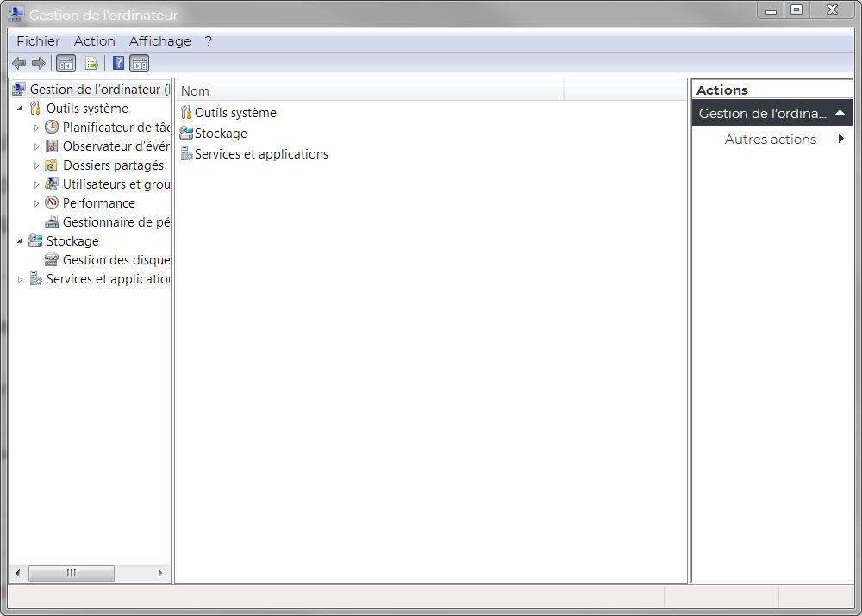
Task: Collapse the Outils système tree node
Action: (20, 109)
